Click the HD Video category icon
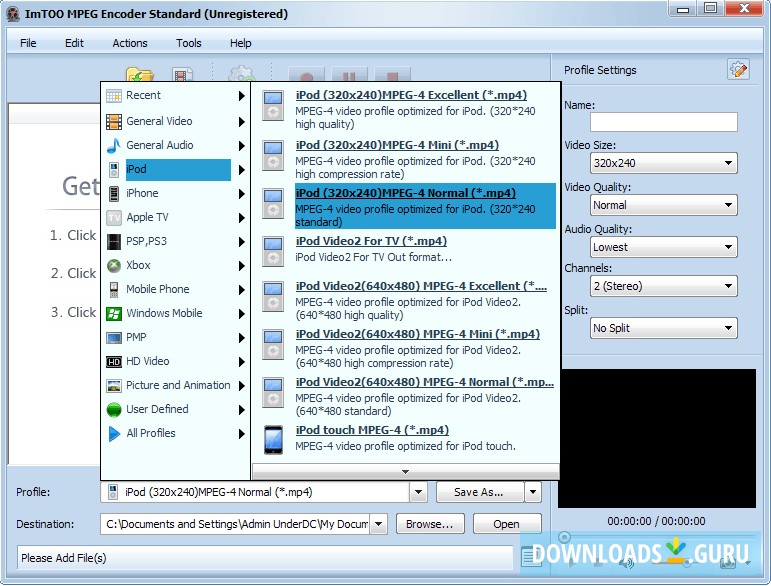Image resolution: width=771 pixels, height=586 pixels. point(114,362)
